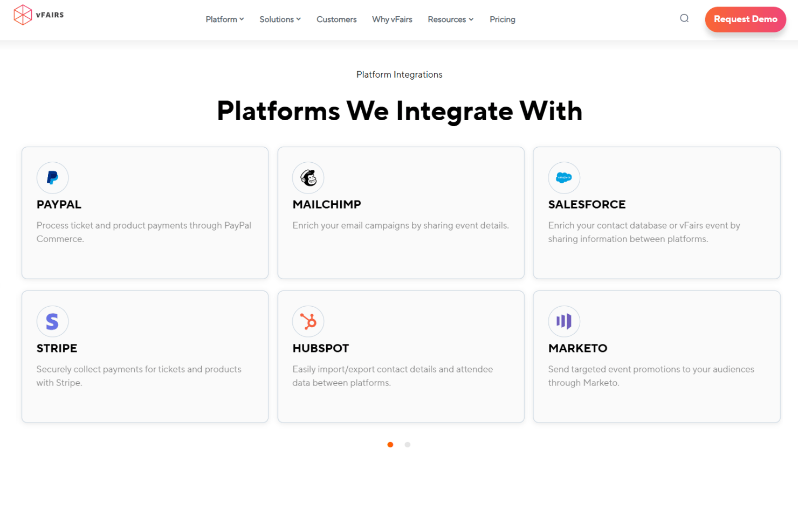Click the MAILCHIMP card heading
Viewport: 798px width, 532px height.
tap(327, 205)
